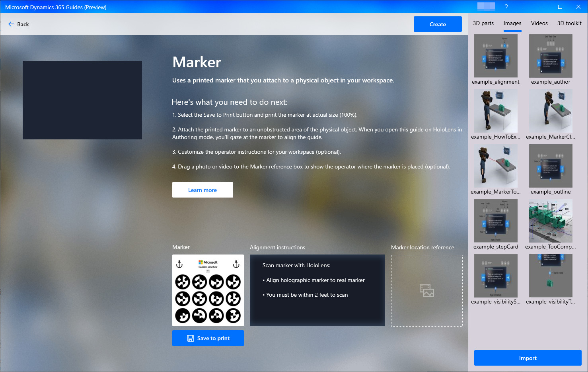
Task: Pick the example_stepCard image
Action: click(x=496, y=221)
